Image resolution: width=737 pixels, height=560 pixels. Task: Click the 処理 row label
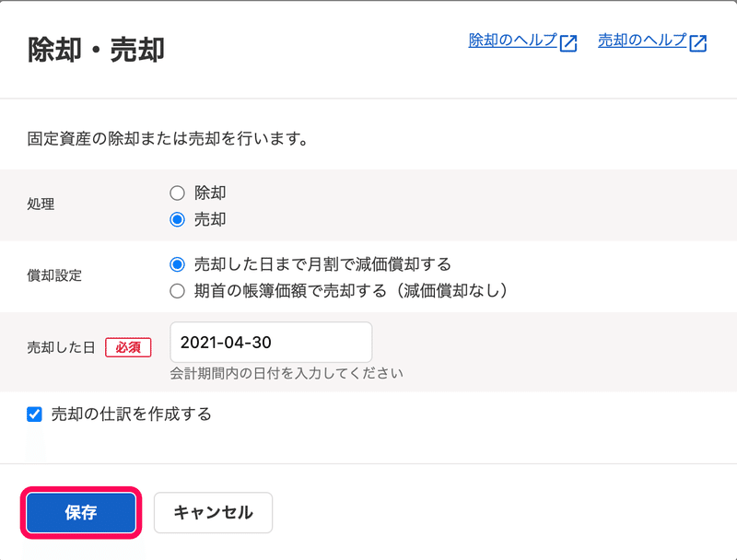pos(41,204)
